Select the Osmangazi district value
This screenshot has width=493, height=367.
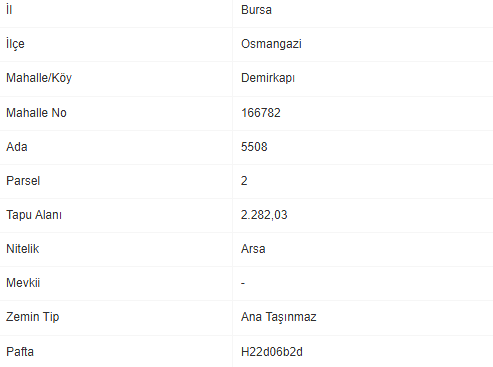click(271, 44)
